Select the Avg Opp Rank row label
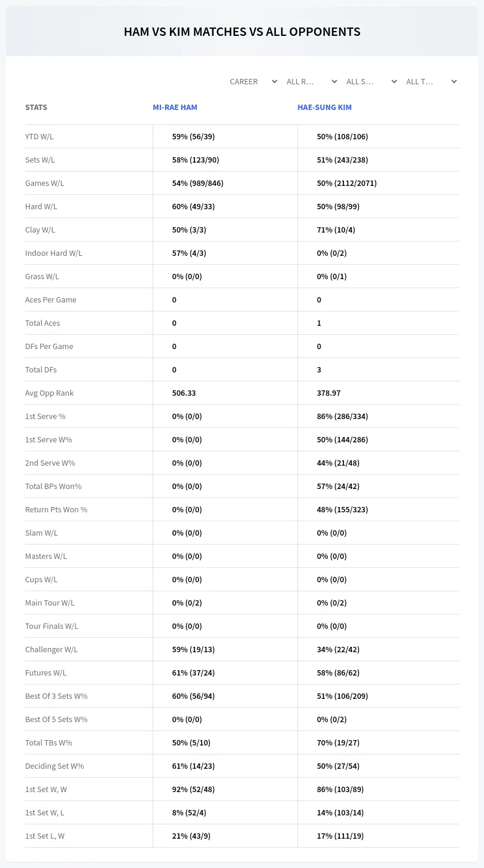 [x=50, y=393]
